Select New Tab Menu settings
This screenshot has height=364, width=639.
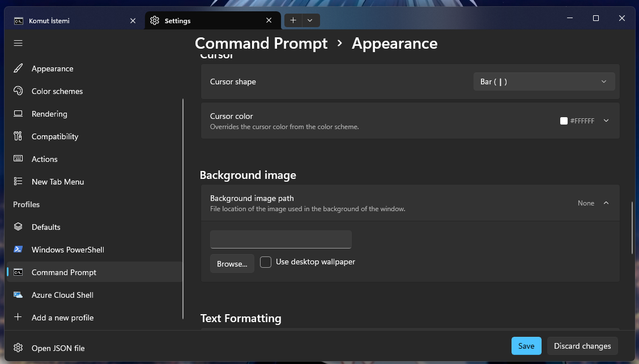tap(95, 182)
